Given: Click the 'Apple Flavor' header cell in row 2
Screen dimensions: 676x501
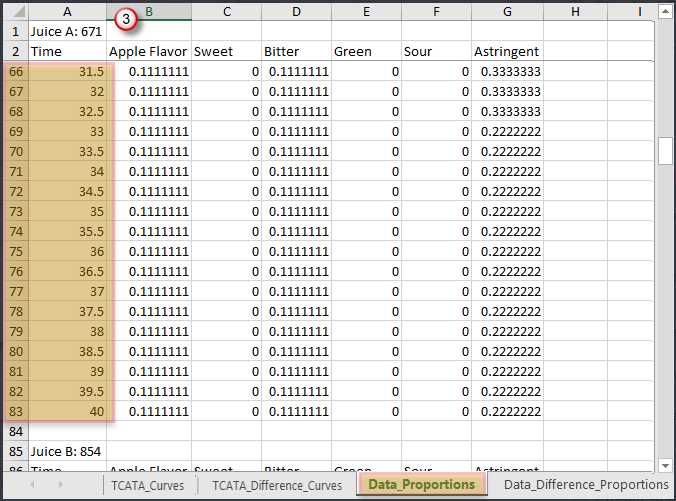Looking at the screenshot, I should (x=149, y=51).
